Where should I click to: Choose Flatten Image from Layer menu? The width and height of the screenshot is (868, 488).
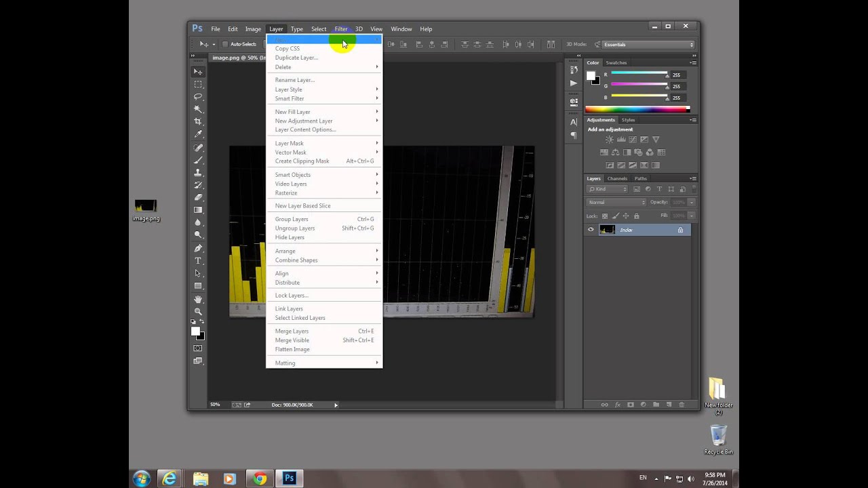pos(325,349)
